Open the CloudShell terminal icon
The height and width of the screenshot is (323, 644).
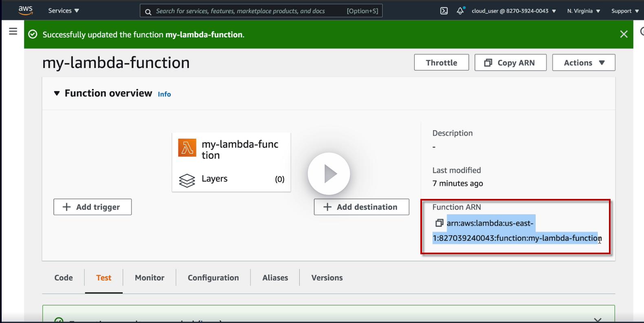(x=444, y=11)
